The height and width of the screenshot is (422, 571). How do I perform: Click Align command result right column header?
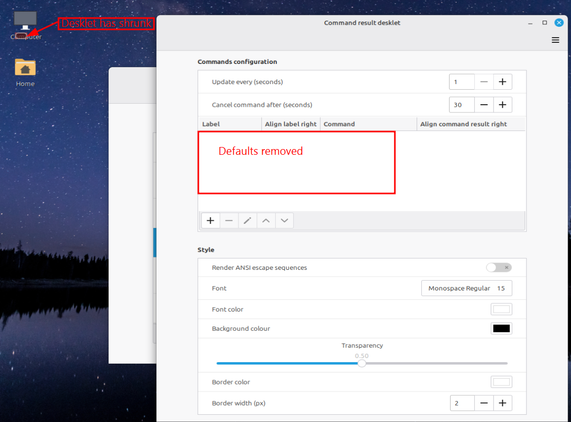470,124
